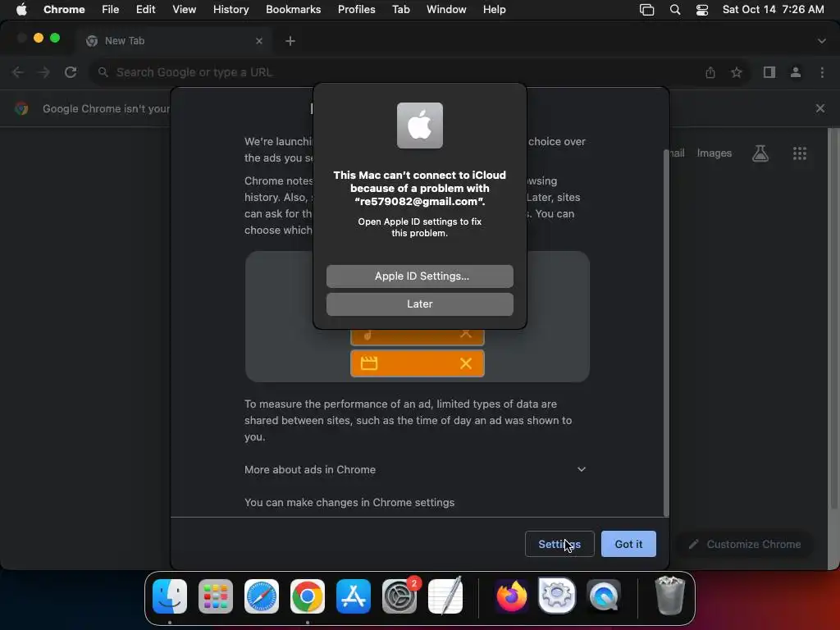Reload the page
The width and height of the screenshot is (840, 630).
pos(71,72)
